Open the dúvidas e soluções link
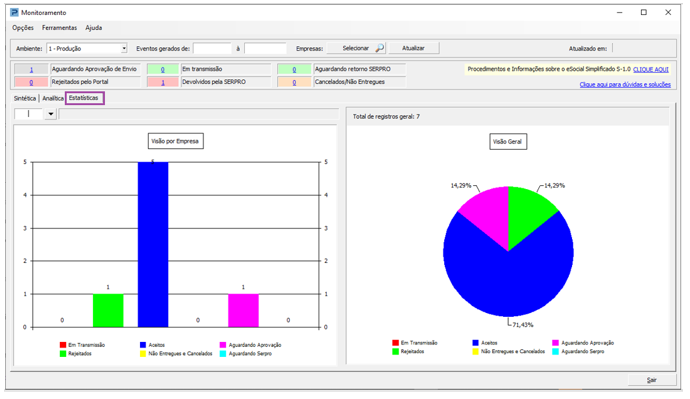Viewport: 690px width, 399px height. [x=625, y=84]
